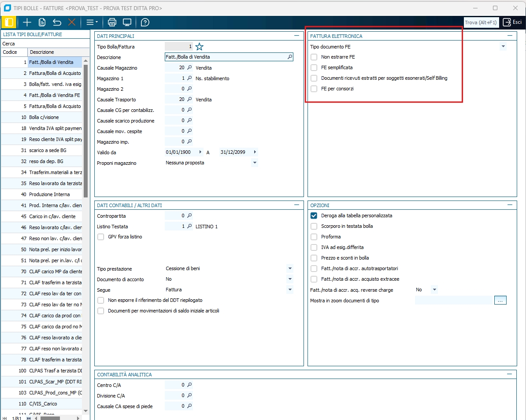Viewport: 526px width, 420px height.
Task: Enable FE per consorzi checkbox
Action: coord(314,89)
